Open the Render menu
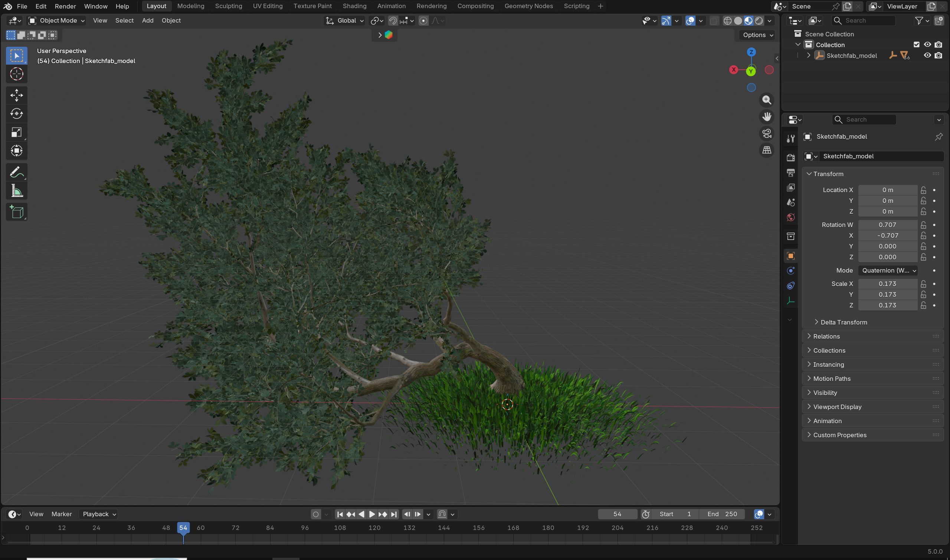 pos(65,6)
